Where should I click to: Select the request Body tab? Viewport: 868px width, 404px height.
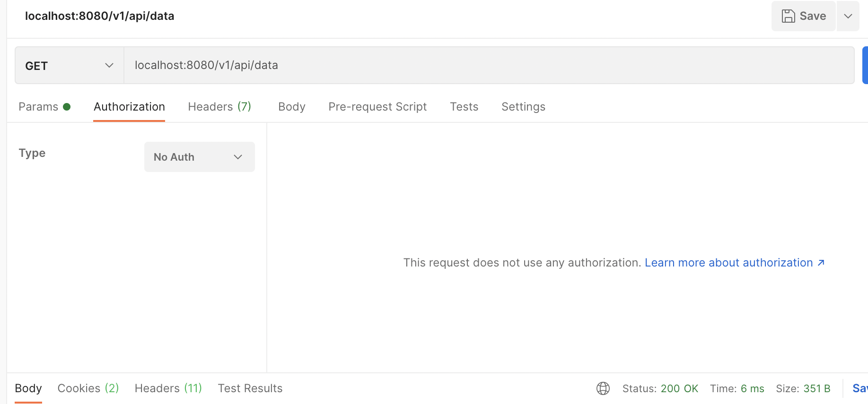coord(292,107)
